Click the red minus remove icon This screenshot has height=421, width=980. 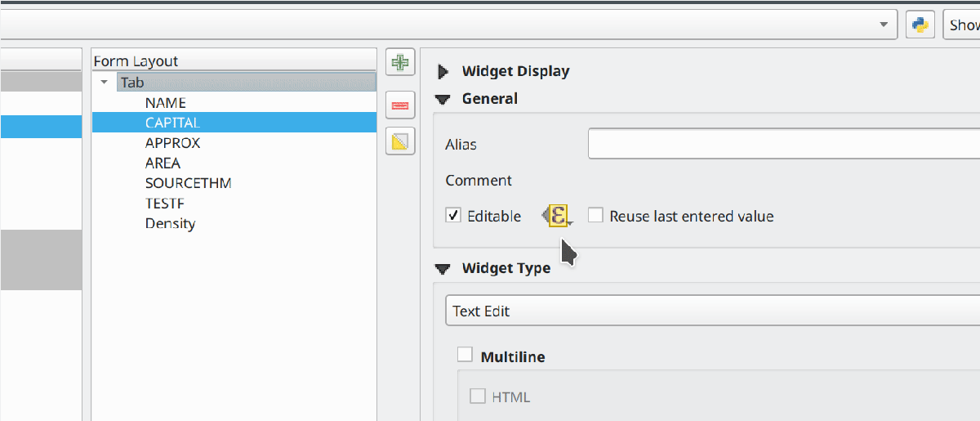point(400,105)
